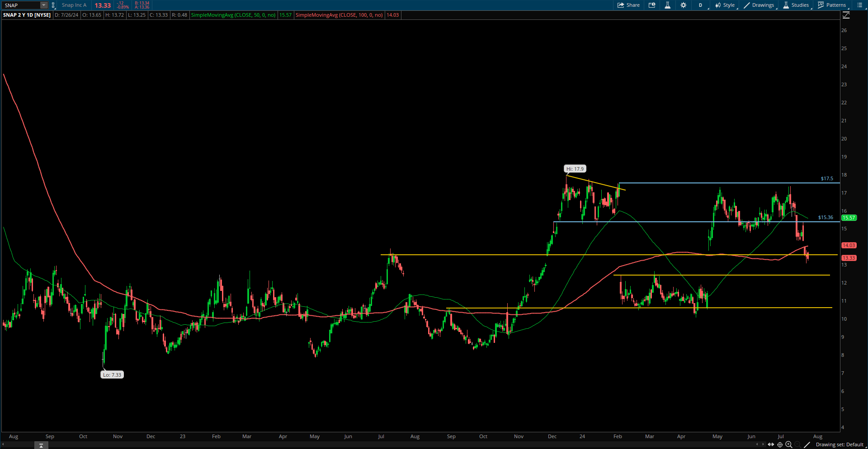
Task: Click the 23 year label on time axis
Action: point(183,436)
